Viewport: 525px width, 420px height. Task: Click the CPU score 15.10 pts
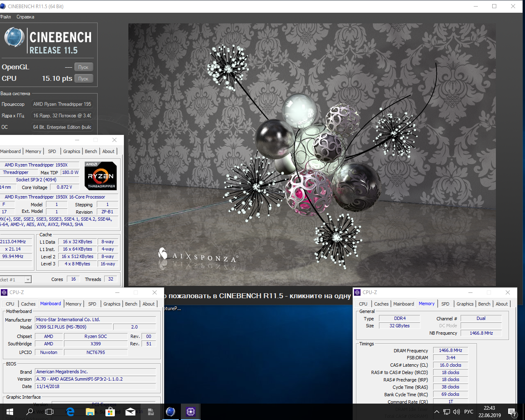57,78
